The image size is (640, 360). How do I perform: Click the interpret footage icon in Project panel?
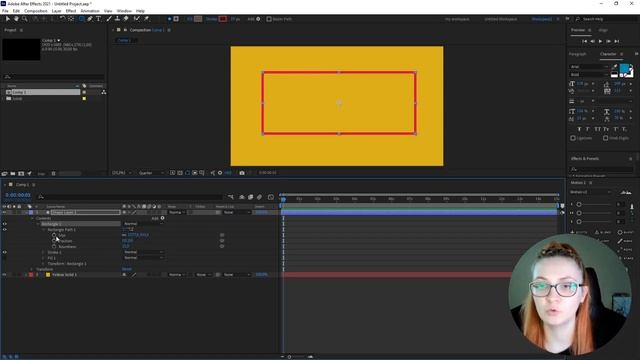(4, 173)
